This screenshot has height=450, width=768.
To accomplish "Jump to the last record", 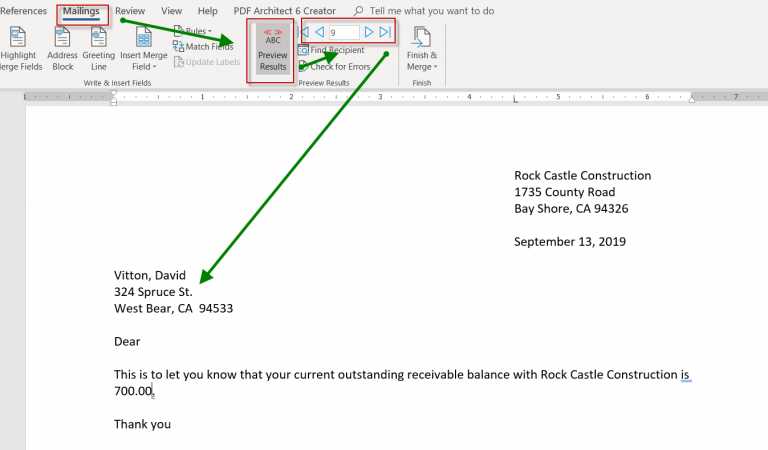I will pos(385,33).
